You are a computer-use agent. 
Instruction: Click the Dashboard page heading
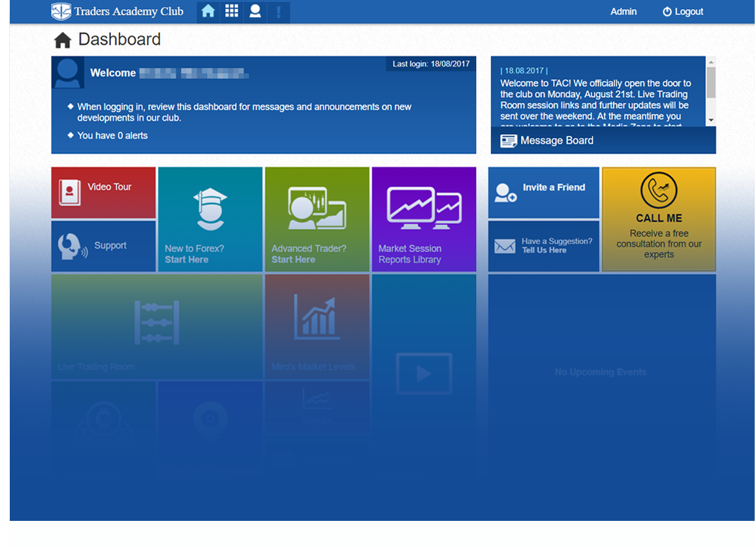point(119,40)
